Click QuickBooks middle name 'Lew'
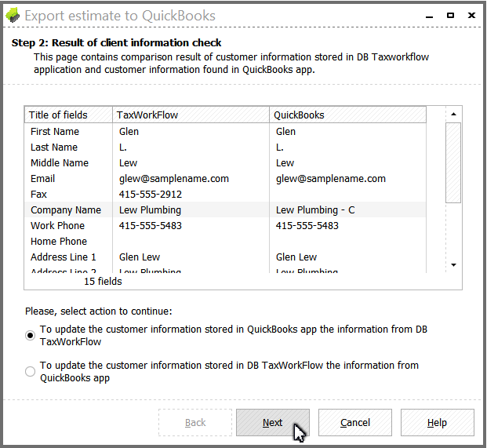Image resolution: width=487 pixels, height=448 pixels. tap(285, 162)
